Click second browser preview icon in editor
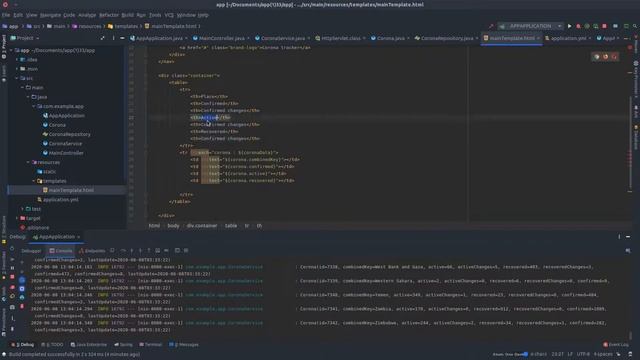Viewport: 640px width, 360px height. coord(605,57)
